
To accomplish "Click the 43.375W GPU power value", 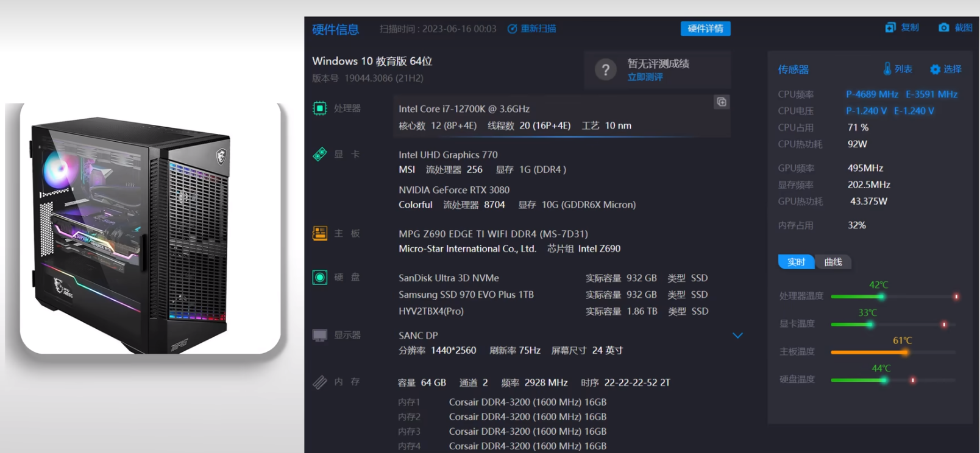I will pos(868,201).
